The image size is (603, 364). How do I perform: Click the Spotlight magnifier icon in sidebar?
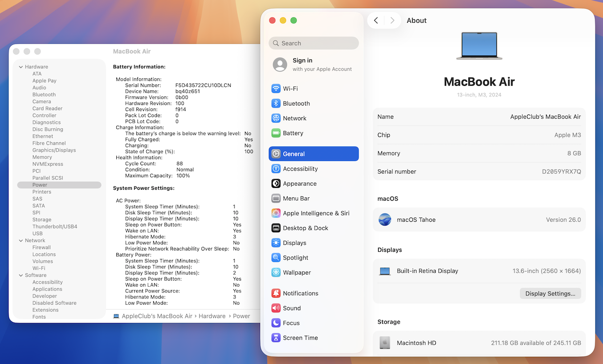pyautogui.click(x=276, y=258)
